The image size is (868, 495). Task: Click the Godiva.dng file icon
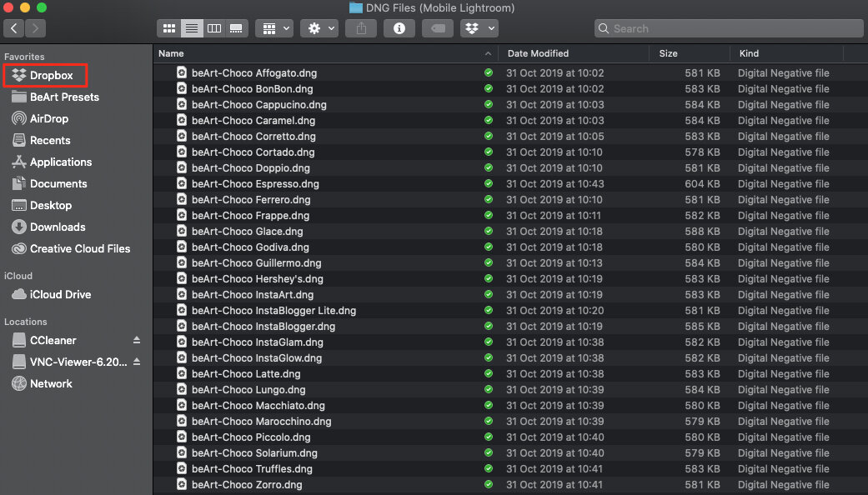(x=182, y=247)
